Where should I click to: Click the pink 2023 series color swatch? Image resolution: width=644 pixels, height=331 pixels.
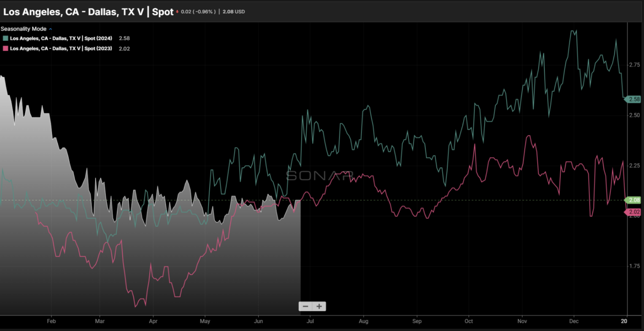[5, 48]
